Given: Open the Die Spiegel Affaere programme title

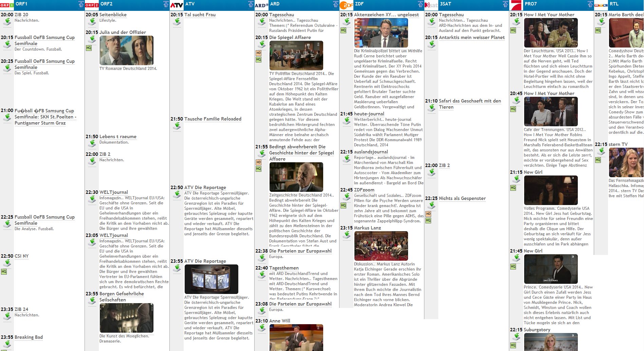Looking at the screenshot, I should pyautogui.click(x=290, y=37).
